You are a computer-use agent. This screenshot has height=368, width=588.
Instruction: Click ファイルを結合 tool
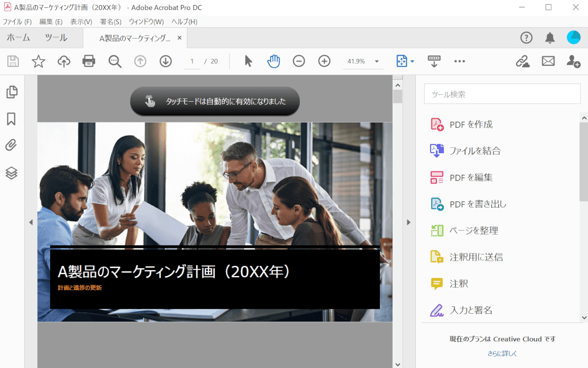click(x=465, y=150)
